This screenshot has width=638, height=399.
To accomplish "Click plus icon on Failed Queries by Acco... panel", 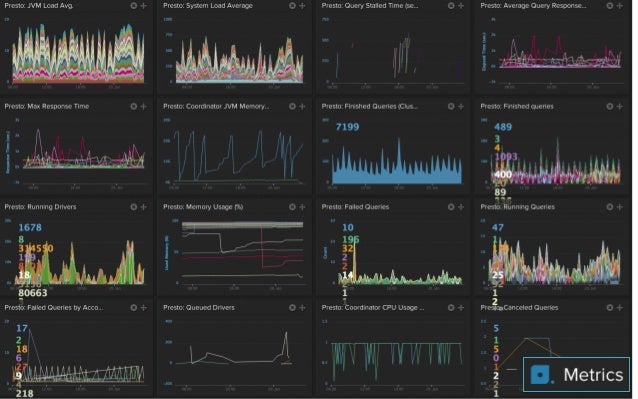I will 144,307.
